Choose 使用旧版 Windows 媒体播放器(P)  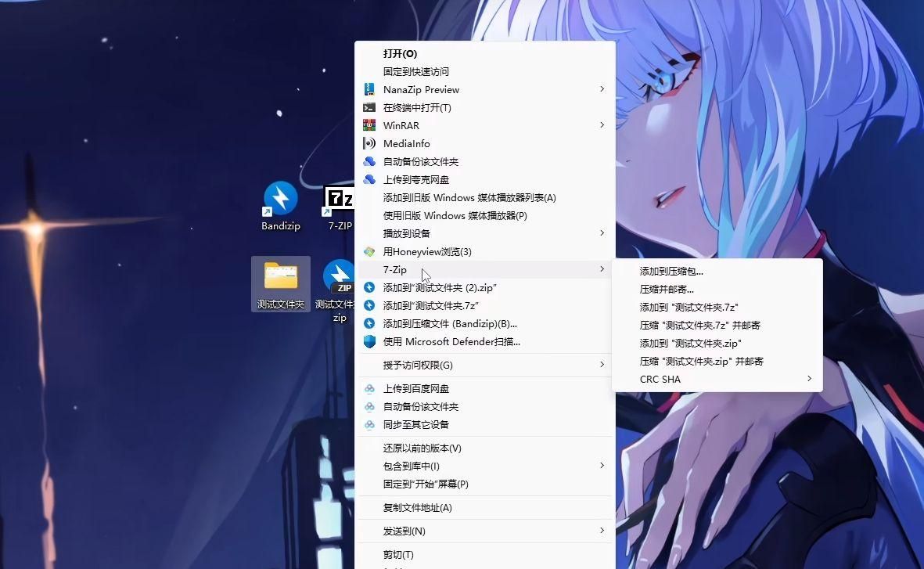[x=485, y=216]
